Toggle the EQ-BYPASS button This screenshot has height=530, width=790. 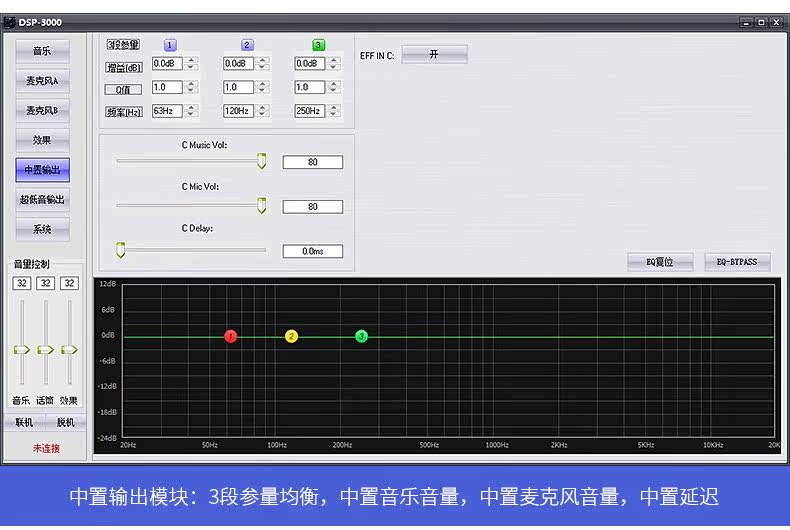point(737,262)
